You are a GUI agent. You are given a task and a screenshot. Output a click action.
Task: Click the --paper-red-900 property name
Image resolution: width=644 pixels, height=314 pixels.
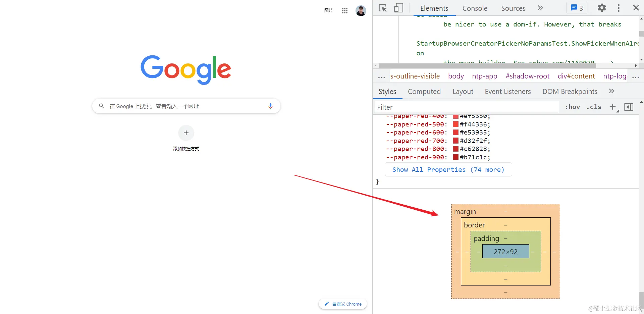(415, 157)
